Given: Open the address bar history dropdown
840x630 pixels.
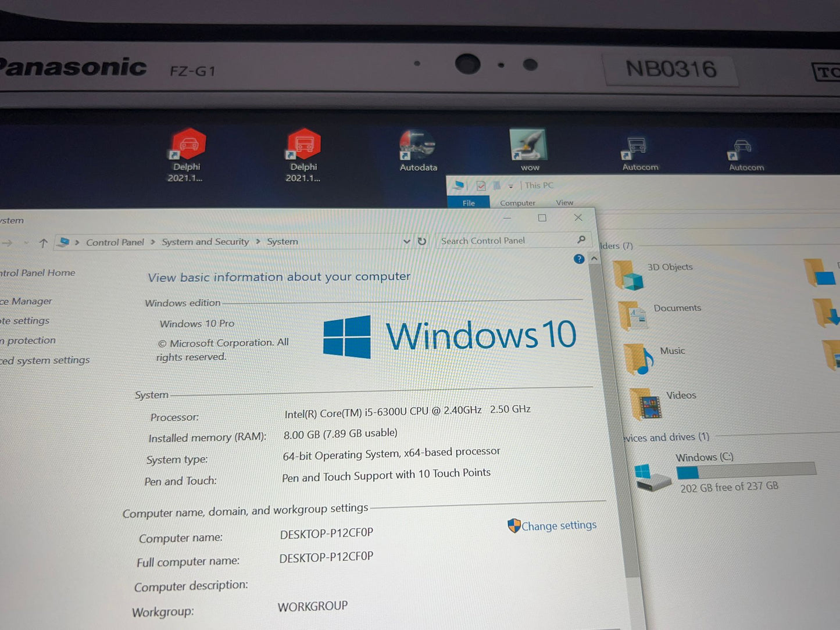Looking at the screenshot, I should [x=406, y=241].
